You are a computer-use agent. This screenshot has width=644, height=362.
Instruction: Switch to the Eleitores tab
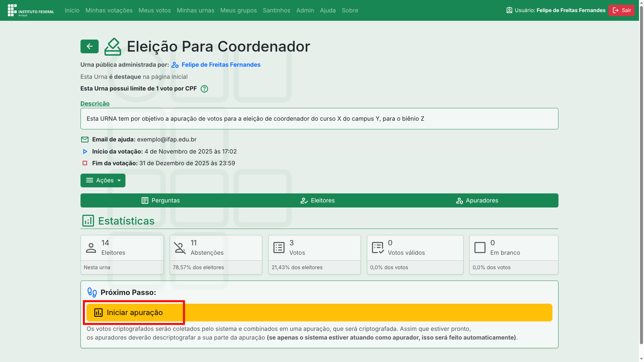317,200
